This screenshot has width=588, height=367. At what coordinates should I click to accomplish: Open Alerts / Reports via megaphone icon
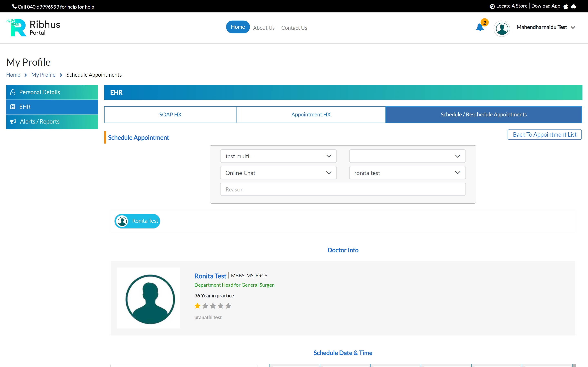click(x=13, y=121)
